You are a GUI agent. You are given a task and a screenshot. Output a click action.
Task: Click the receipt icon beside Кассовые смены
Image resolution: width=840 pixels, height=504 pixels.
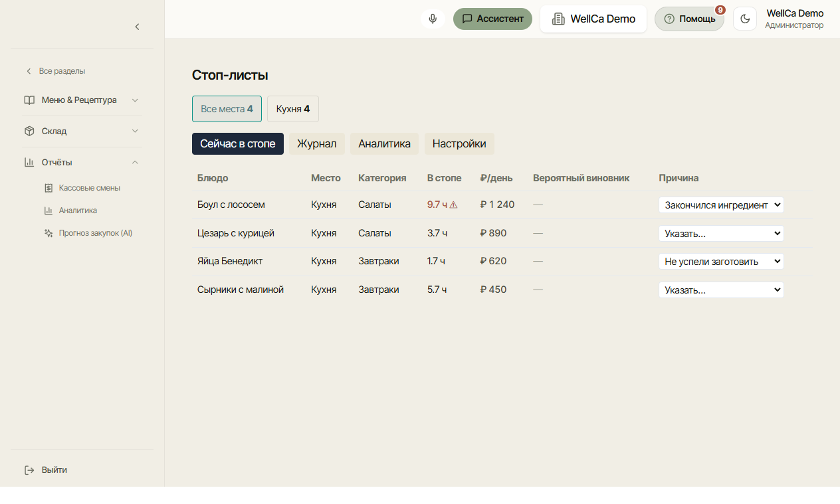click(49, 188)
